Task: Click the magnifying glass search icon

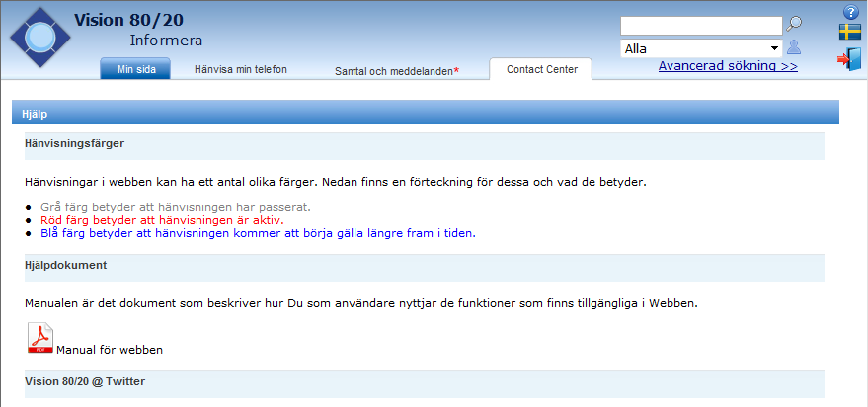Action: coord(794,25)
